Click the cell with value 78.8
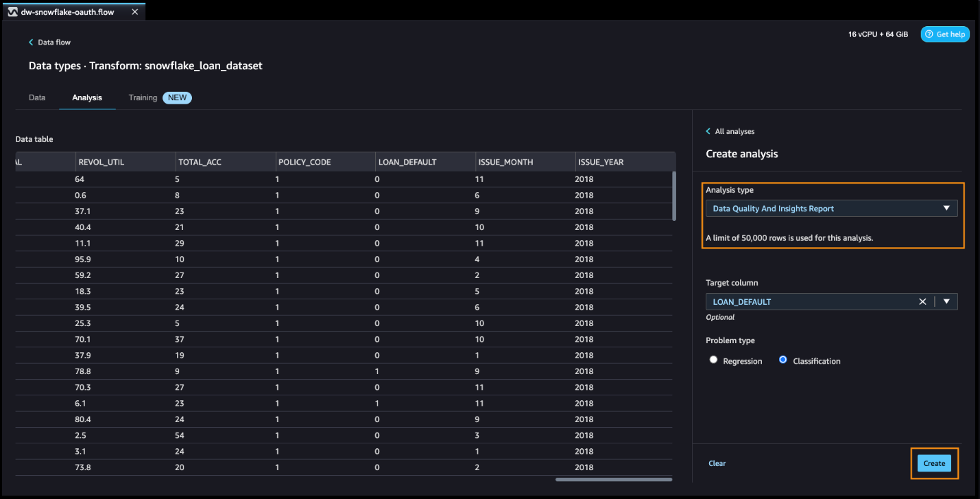The image size is (980, 499). click(x=83, y=371)
